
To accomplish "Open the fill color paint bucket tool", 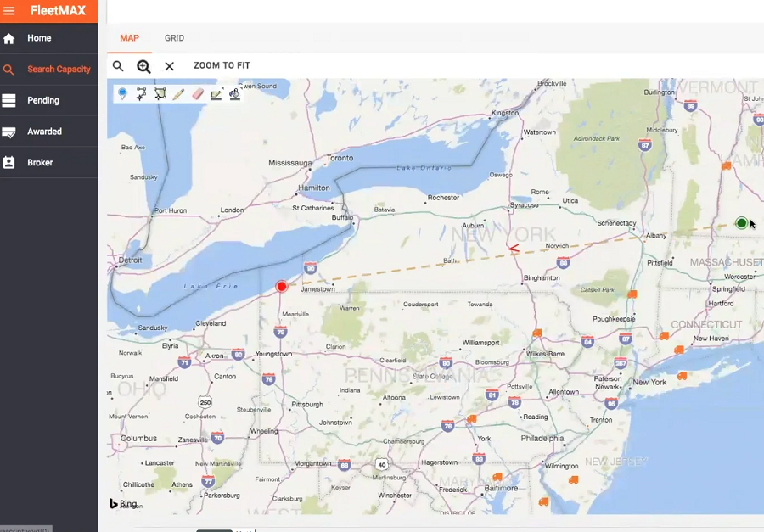I will (235, 93).
